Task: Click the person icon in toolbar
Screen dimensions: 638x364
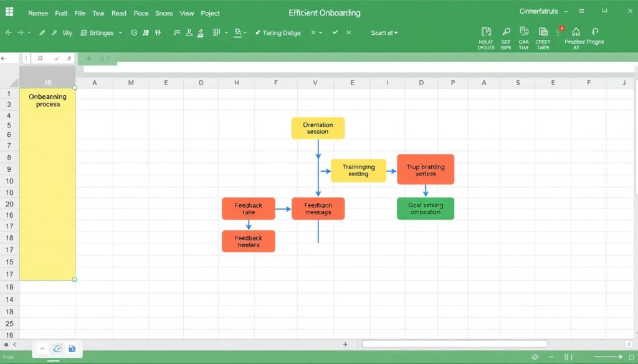Action: [189, 33]
